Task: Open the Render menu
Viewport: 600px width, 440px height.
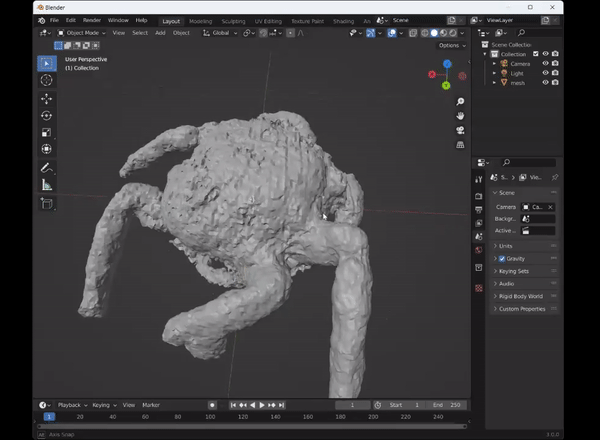Action: pyautogui.click(x=91, y=20)
